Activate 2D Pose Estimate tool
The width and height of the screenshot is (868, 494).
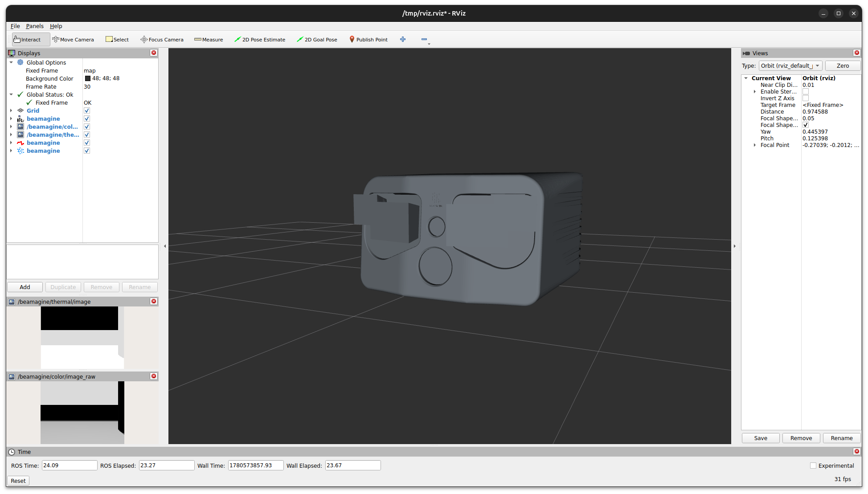coord(260,40)
